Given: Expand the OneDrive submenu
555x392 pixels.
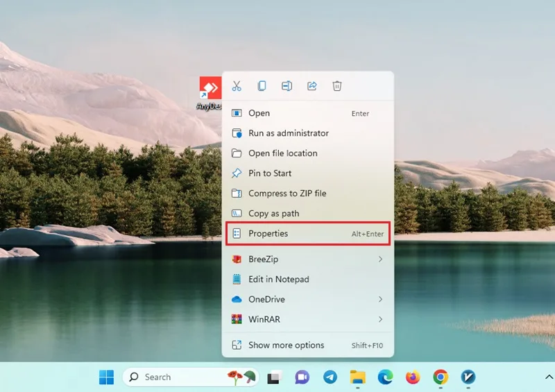Looking at the screenshot, I should point(307,299).
